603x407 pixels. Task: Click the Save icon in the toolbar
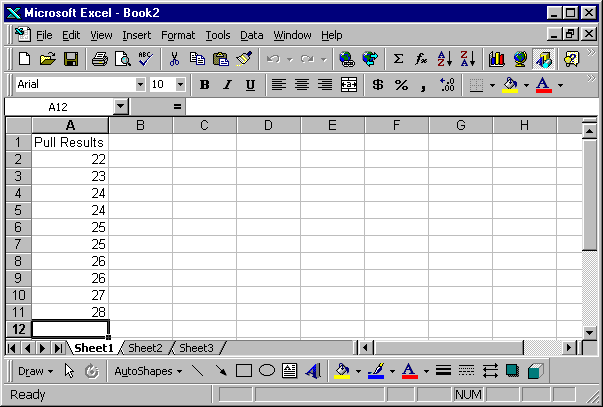71,59
